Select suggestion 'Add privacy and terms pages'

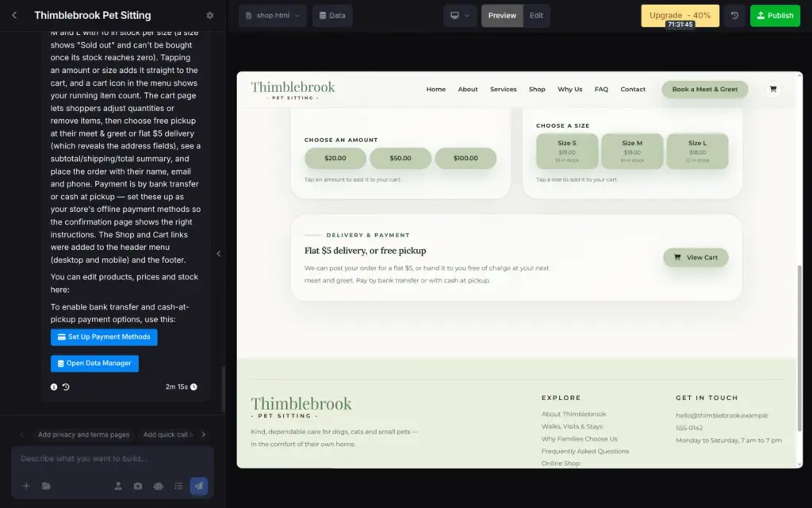tap(83, 434)
